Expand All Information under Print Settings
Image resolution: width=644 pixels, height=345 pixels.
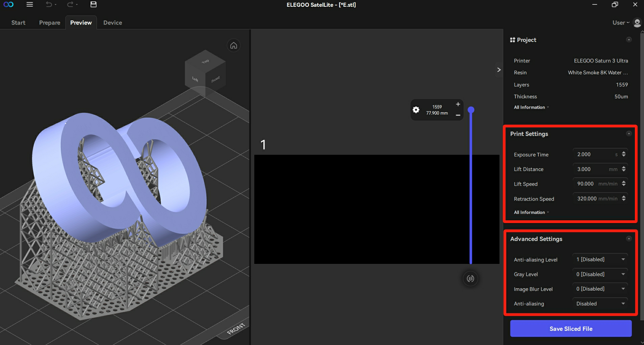pos(531,212)
